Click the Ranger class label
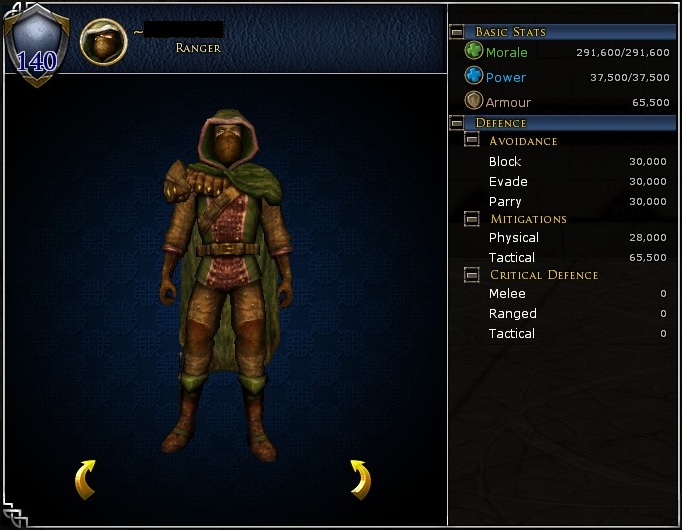The image size is (682, 530). (x=198, y=48)
